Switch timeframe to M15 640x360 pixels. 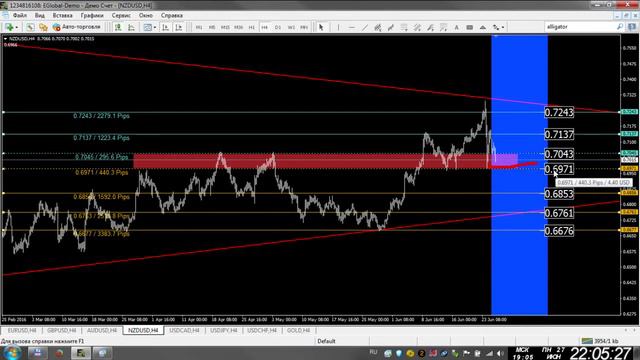pos(225,27)
